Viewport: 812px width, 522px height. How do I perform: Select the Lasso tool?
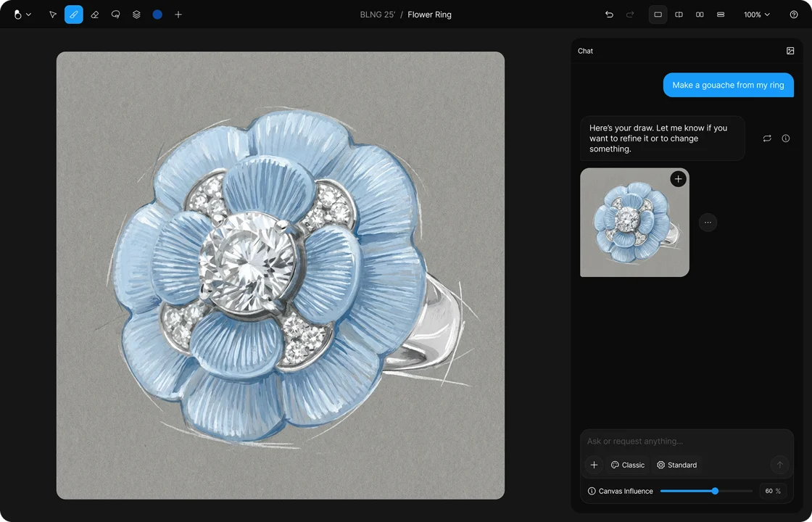115,14
